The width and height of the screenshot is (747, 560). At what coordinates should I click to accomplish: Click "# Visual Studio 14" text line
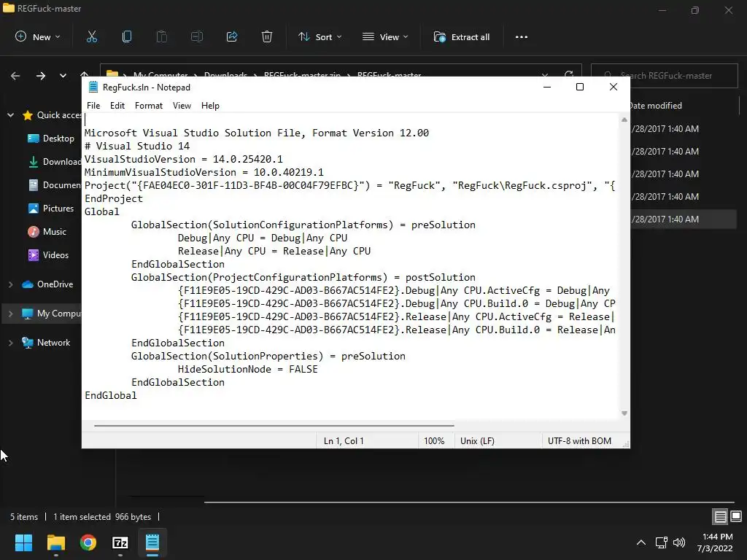(x=137, y=146)
